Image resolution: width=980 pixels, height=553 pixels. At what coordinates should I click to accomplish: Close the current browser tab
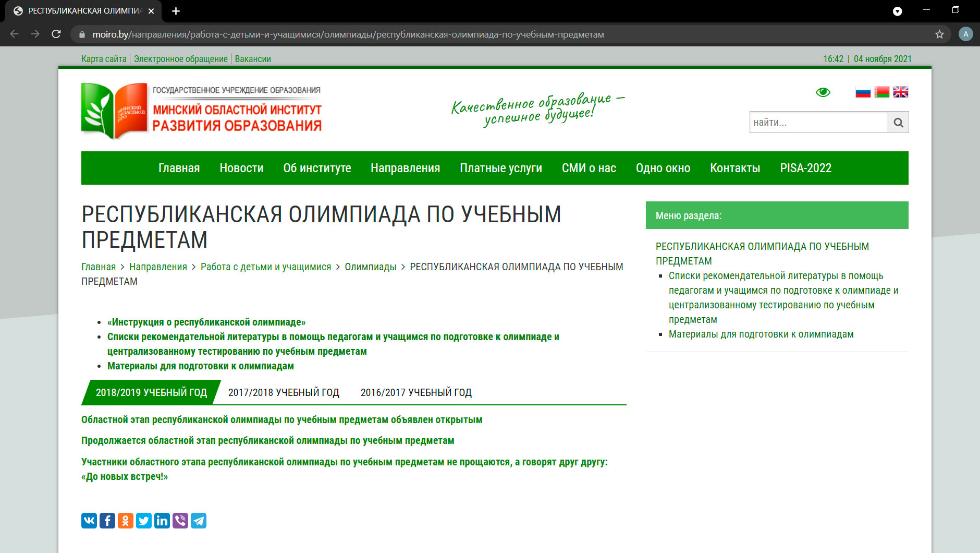point(151,11)
